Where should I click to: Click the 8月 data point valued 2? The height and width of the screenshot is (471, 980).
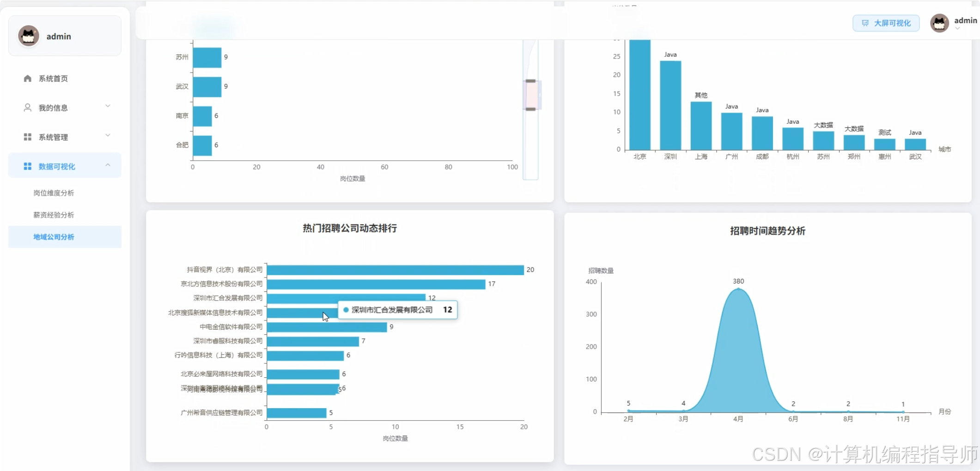tap(848, 411)
